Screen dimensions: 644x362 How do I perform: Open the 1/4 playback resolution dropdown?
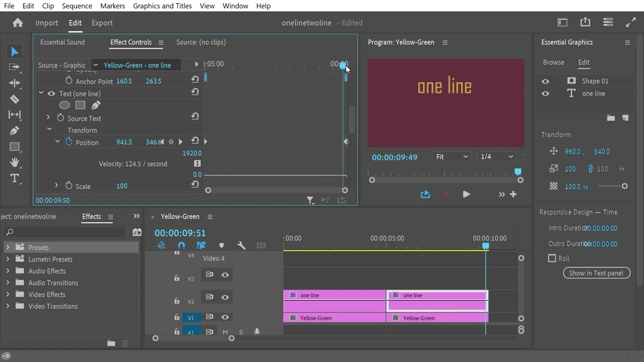pos(497,156)
